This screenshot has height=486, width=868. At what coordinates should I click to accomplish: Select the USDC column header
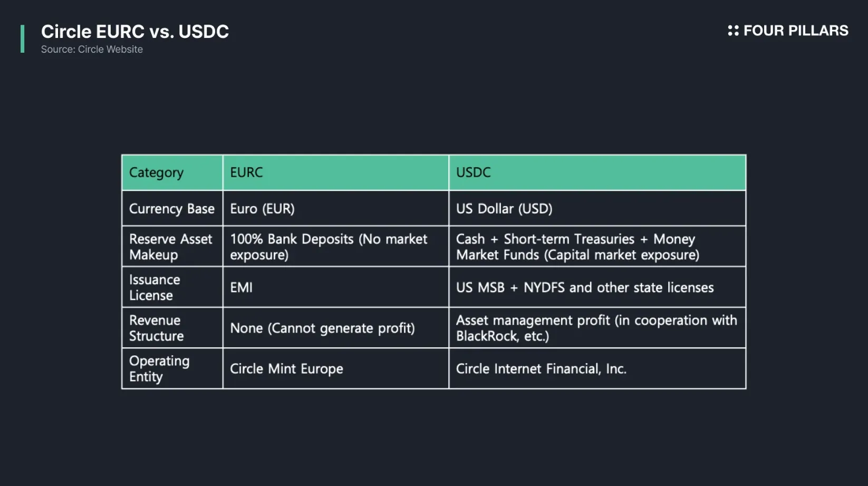pos(597,172)
